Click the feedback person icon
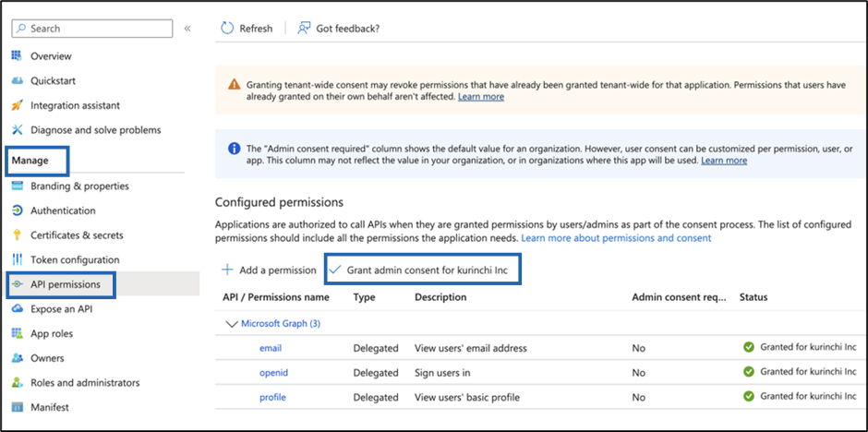 click(x=304, y=29)
